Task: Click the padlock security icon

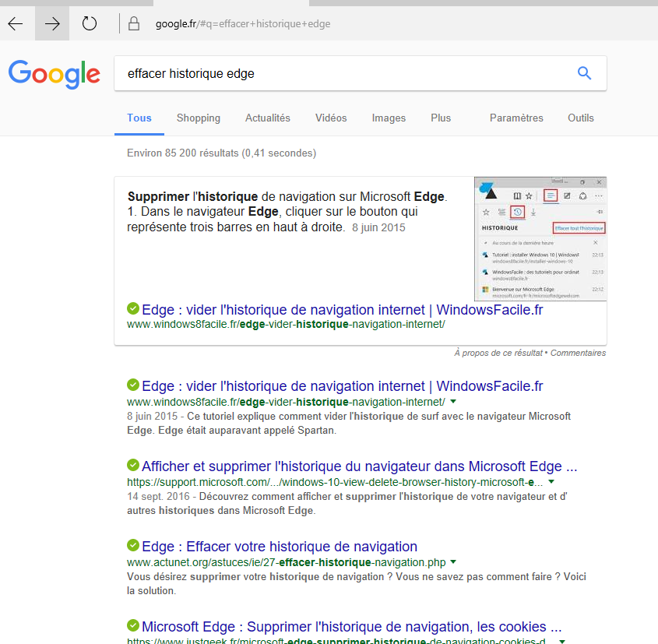Action: (134, 23)
